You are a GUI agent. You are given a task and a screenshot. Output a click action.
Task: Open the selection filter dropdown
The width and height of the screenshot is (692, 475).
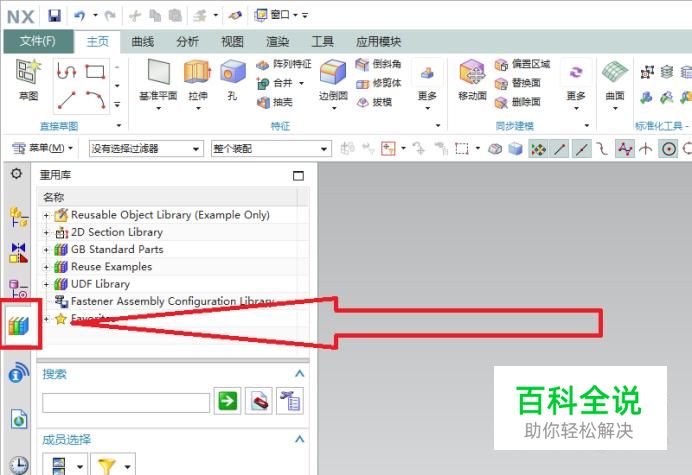pyautogui.click(x=146, y=149)
